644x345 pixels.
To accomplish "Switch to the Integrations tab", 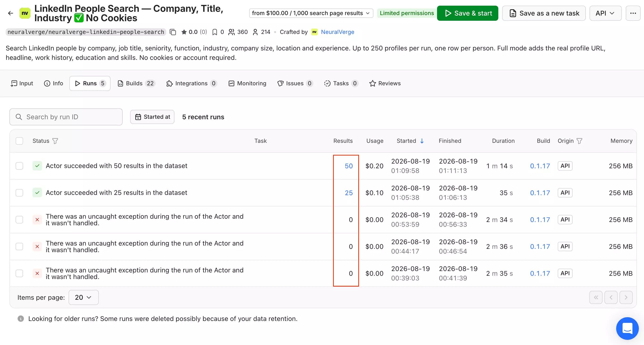I will point(191,83).
